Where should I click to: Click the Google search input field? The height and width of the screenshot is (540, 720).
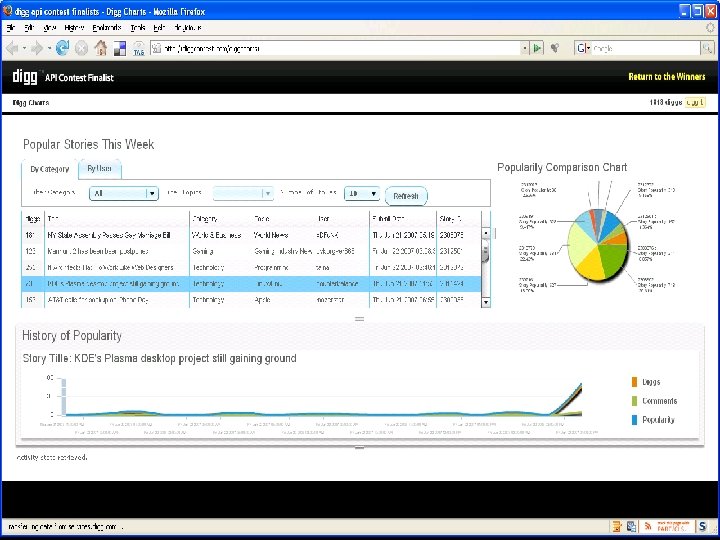point(646,48)
